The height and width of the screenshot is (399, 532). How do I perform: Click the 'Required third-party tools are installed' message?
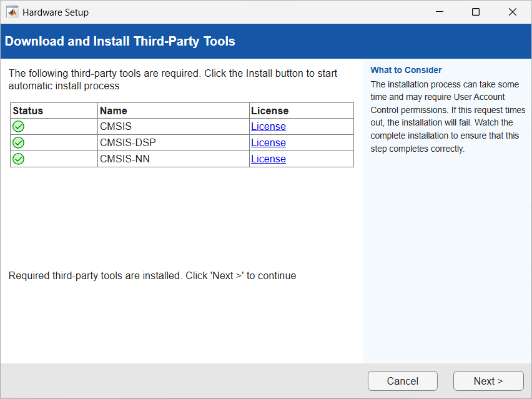(152, 275)
